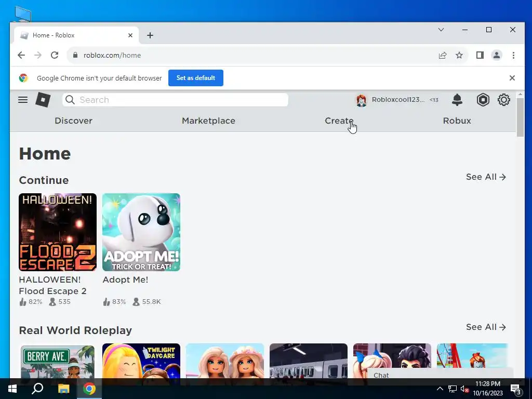Open the network status tray icon
Screen dimensions: 532x399
[x=453, y=389]
